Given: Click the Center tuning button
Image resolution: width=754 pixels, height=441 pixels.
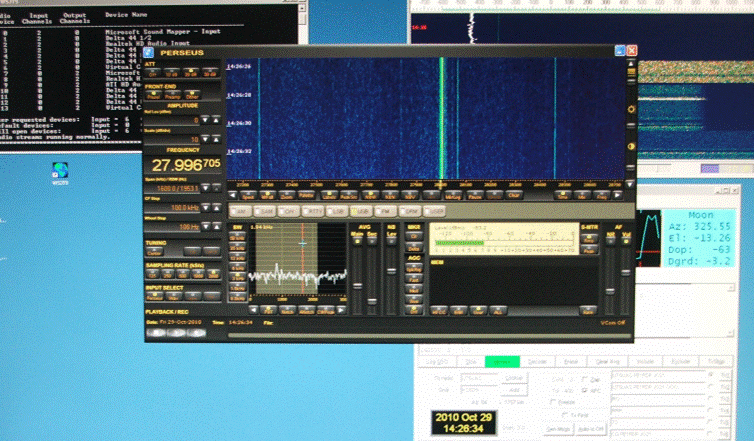Looking at the screenshot, I should [x=154, y=252].
